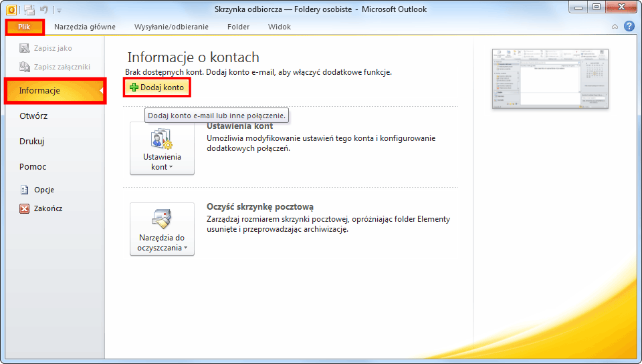642x364 pixels.
Task: Minimize the Outlook window
Action: [x=578, y=7]
